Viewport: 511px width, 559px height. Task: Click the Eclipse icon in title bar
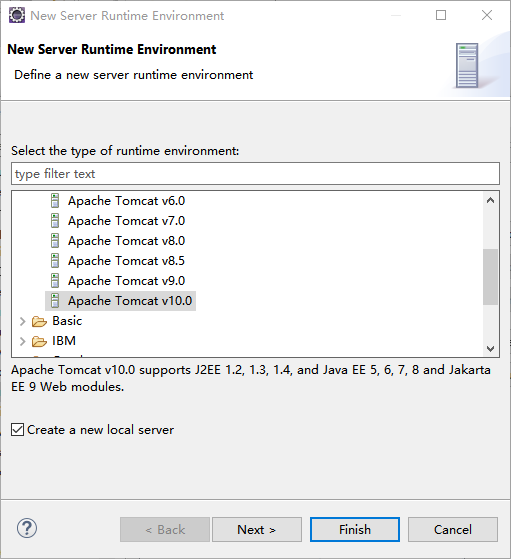coord(17,15)
